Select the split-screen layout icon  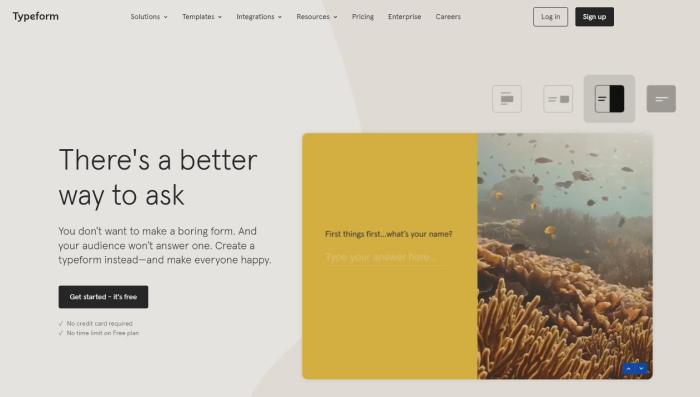click(x=609, y=99)
